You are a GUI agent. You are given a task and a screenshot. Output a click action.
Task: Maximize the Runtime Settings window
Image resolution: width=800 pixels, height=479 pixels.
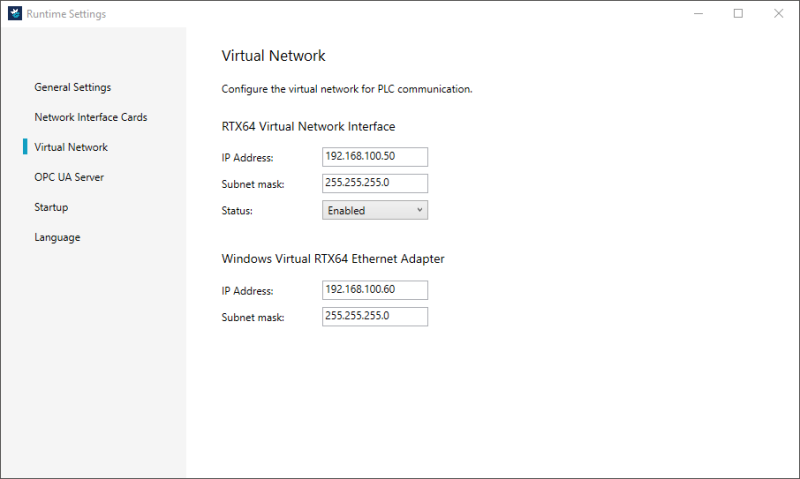[x=738, y=14]
